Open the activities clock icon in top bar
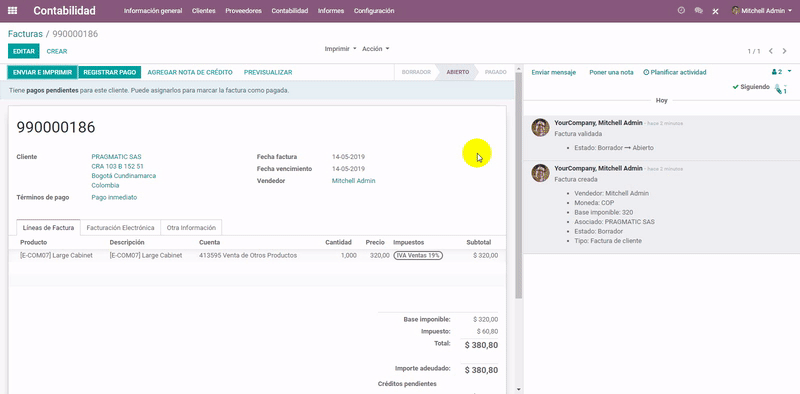This screenshot has width=800, height=394. click(681, 11)
